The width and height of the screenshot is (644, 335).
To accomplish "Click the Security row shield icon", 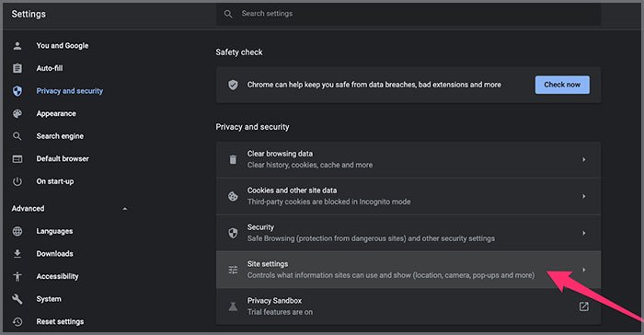I will (233, 233).
